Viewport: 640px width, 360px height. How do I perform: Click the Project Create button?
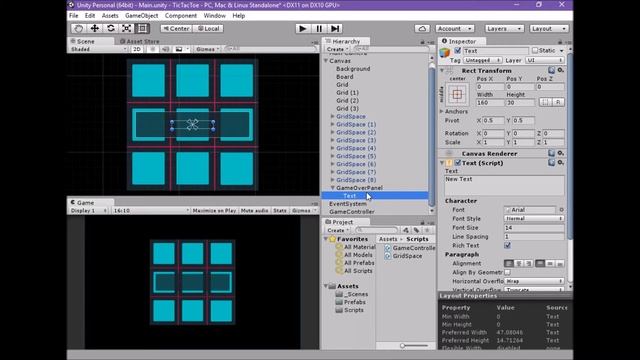(x=338, y=230)
